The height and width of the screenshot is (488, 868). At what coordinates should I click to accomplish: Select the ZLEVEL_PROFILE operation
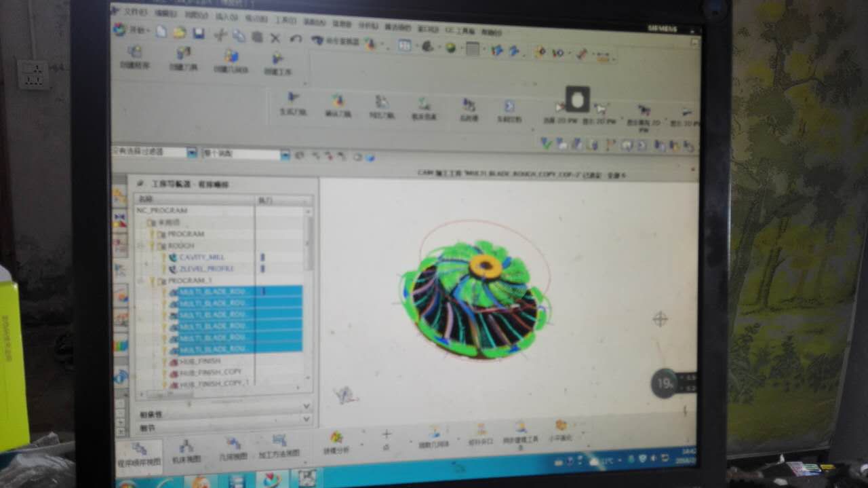(205, 269)
